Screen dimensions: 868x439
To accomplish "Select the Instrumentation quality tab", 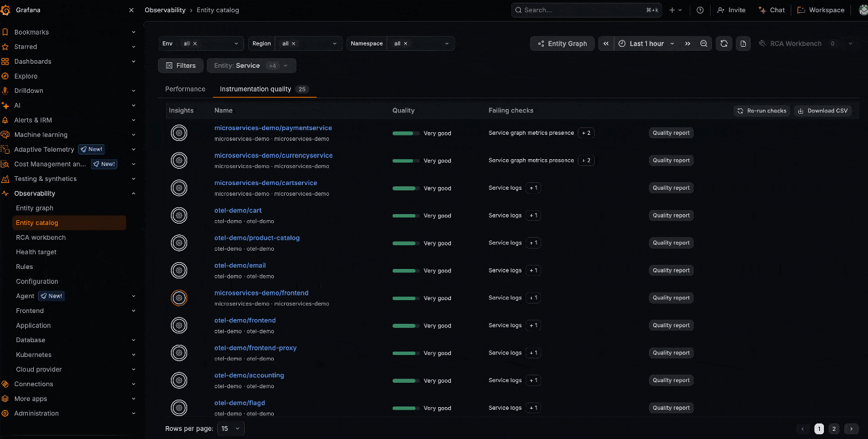I will 264,89.
